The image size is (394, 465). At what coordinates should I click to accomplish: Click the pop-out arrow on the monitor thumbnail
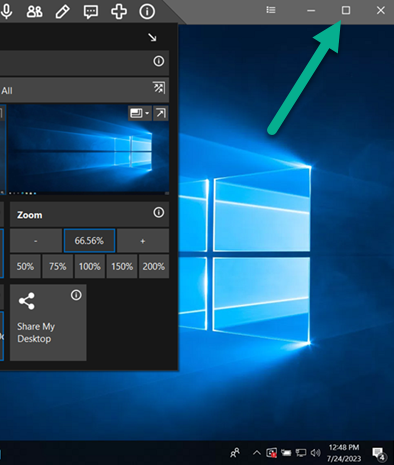pyautogui.click(x=161, y=113)
